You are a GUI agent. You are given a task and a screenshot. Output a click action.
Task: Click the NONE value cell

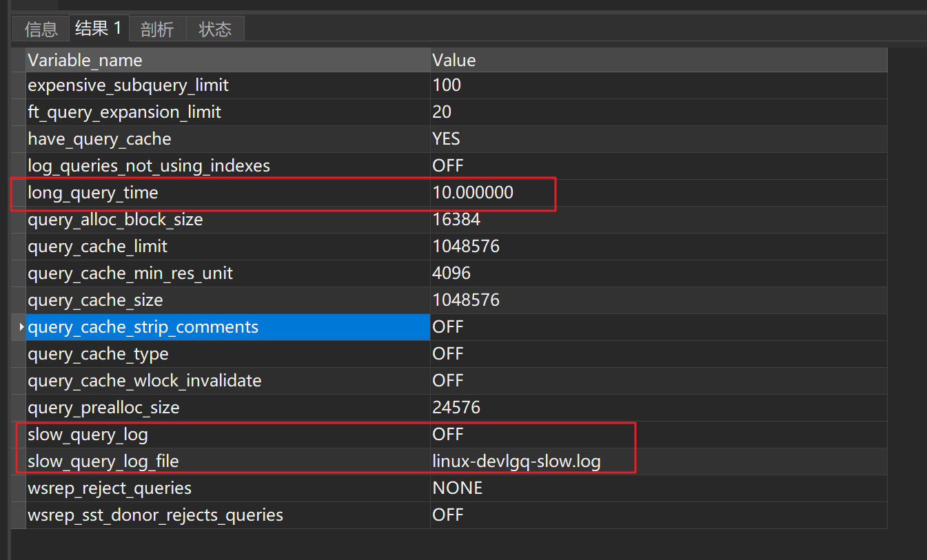tap(659, 488)
